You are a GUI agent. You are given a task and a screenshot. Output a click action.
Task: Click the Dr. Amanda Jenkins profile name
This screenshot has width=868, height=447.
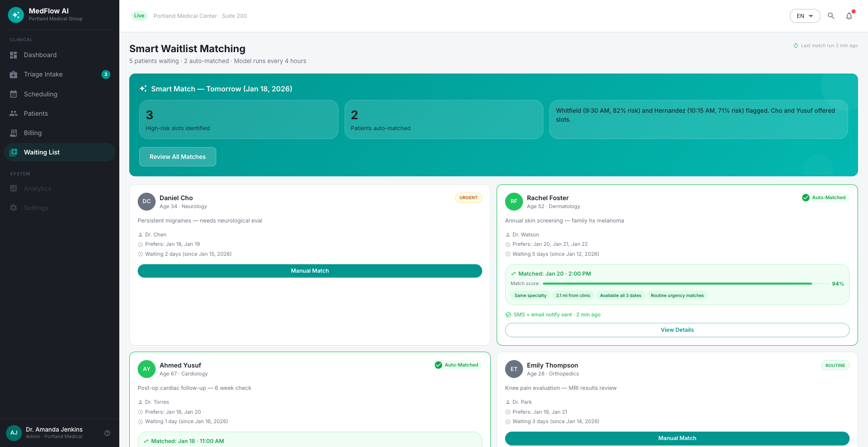coord(54,430)
